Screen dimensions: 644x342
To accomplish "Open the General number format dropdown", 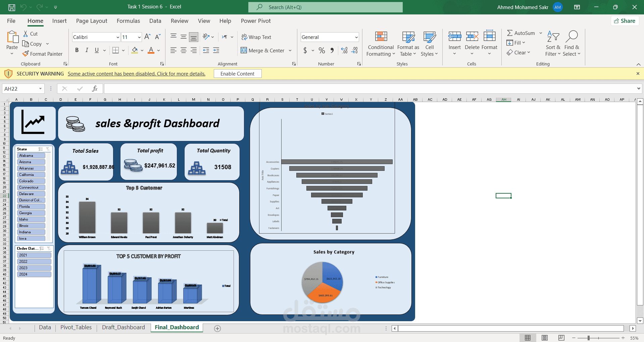I will [x=356, y=37].
